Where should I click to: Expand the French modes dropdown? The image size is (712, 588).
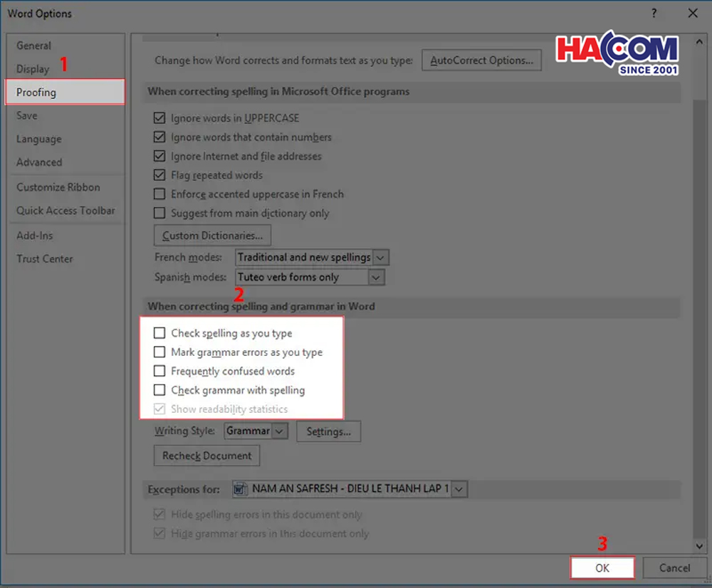[381, 257]
